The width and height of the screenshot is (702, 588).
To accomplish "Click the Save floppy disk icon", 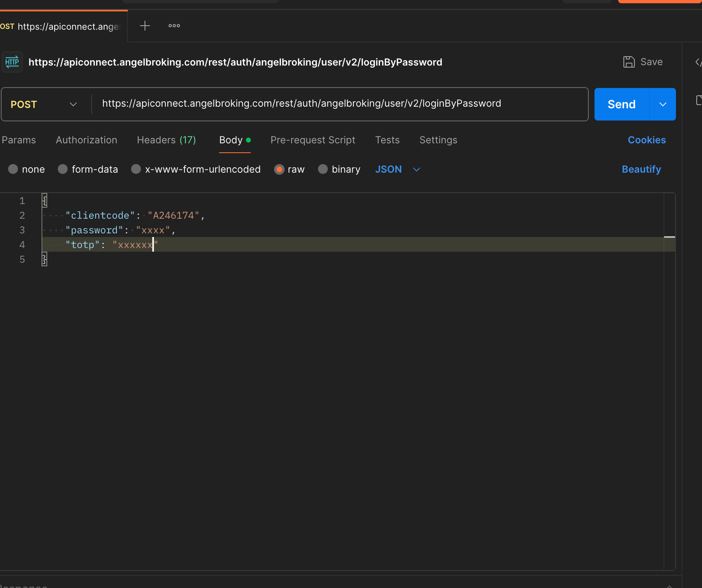I will click(x=629, y=62).
